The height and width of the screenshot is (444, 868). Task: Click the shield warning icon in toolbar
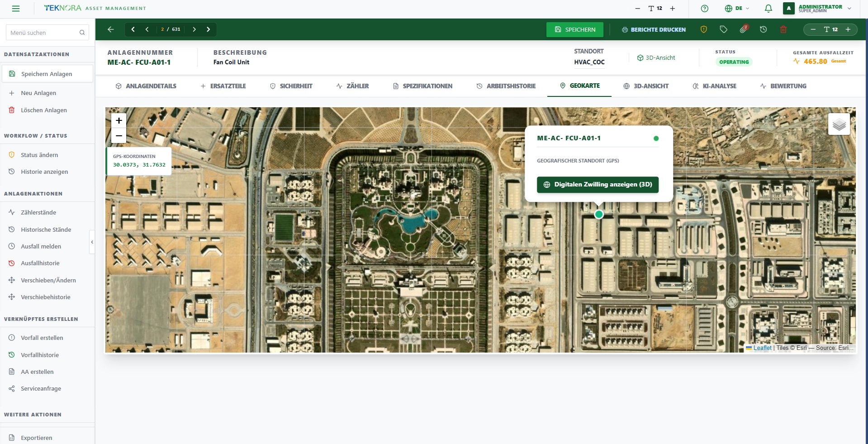(x=704, y=29)
